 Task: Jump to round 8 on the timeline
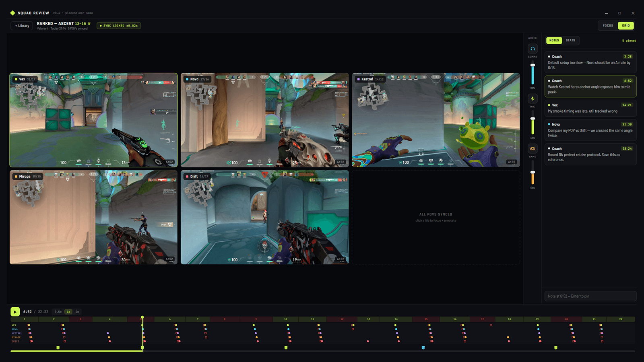(x=225, y=319)
